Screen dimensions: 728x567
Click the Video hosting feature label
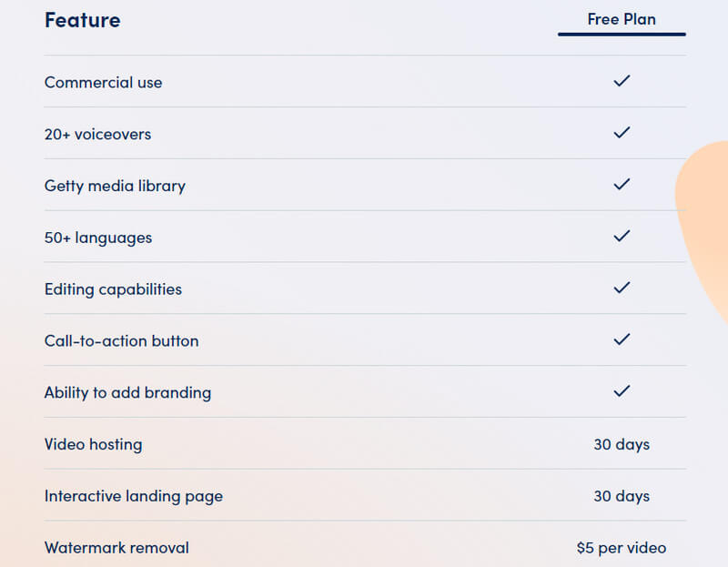click(93, 445)
